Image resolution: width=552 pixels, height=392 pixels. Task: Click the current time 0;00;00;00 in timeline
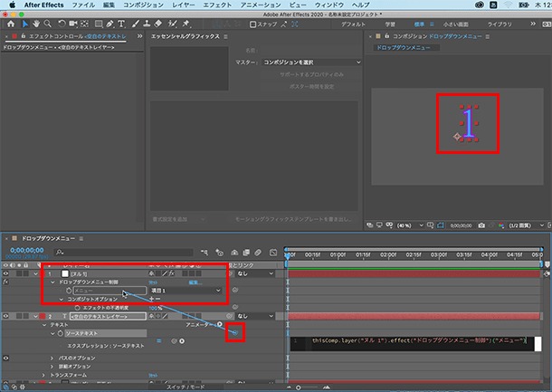tap(27, 250)
